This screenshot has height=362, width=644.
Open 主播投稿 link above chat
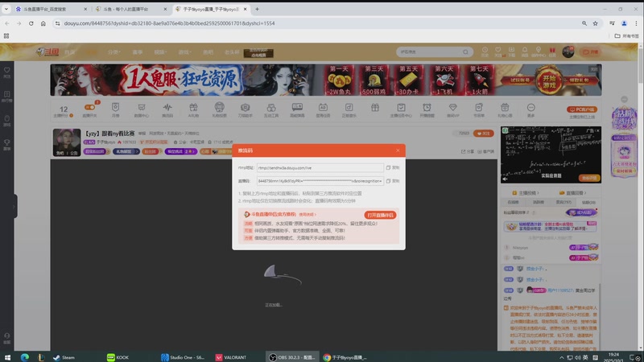coord(526,193)
